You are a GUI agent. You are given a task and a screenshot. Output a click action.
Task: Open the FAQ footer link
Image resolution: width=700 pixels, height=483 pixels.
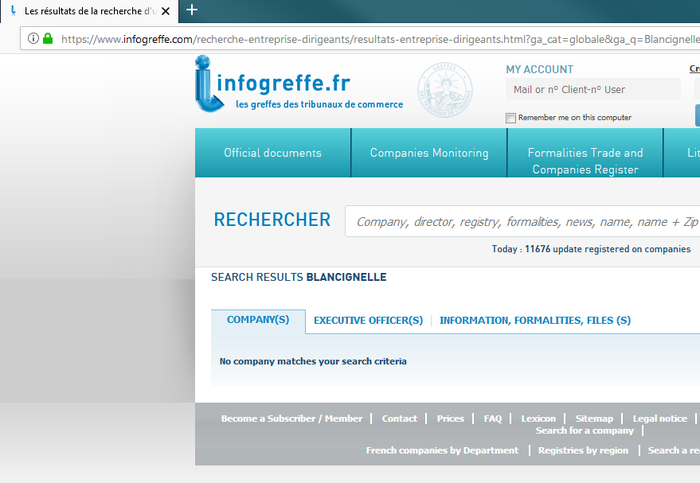point(493,419)
